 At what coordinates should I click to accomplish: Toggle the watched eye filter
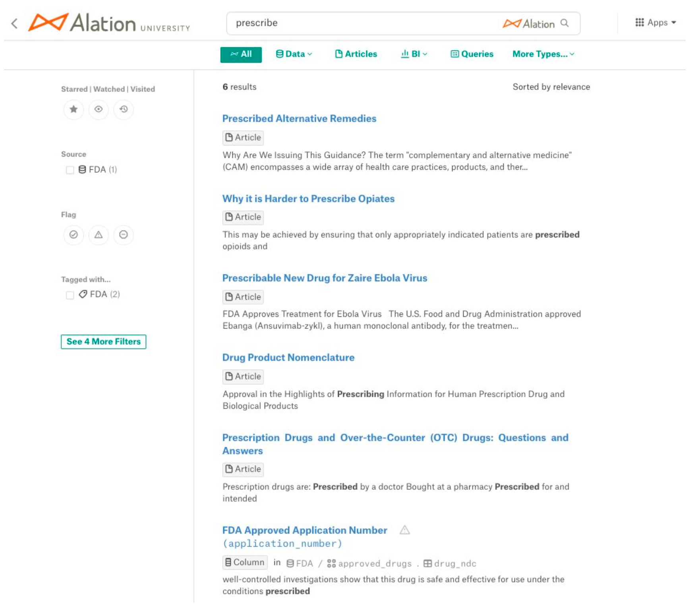click(99, 109)
